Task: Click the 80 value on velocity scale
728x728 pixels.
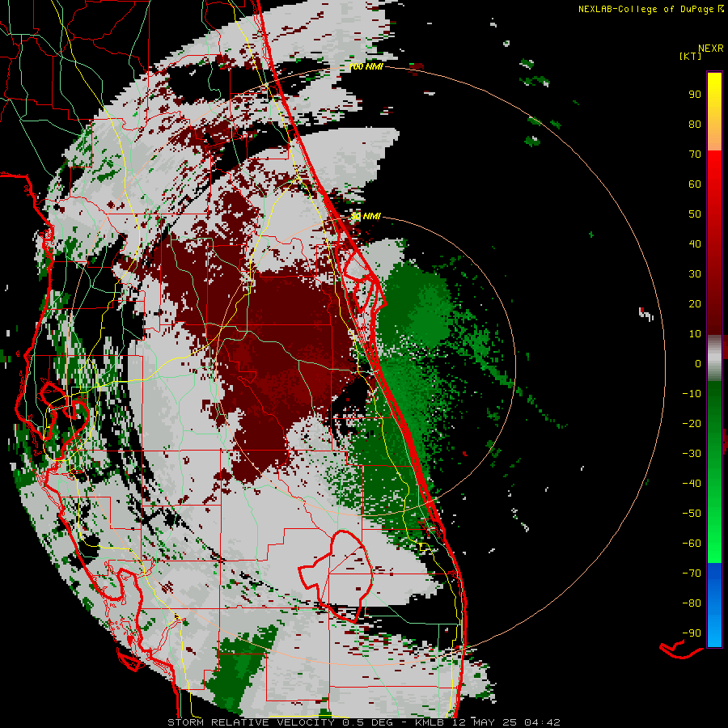Action: [695, 125]
